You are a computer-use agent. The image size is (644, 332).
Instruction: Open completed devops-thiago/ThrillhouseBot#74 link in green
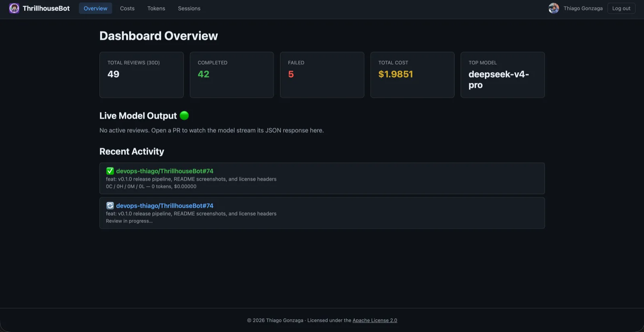[x=165, y=171]
